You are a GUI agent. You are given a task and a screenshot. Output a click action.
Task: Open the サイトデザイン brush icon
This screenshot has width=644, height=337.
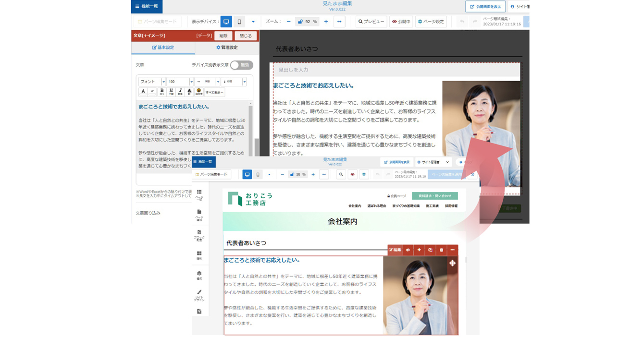199,294
